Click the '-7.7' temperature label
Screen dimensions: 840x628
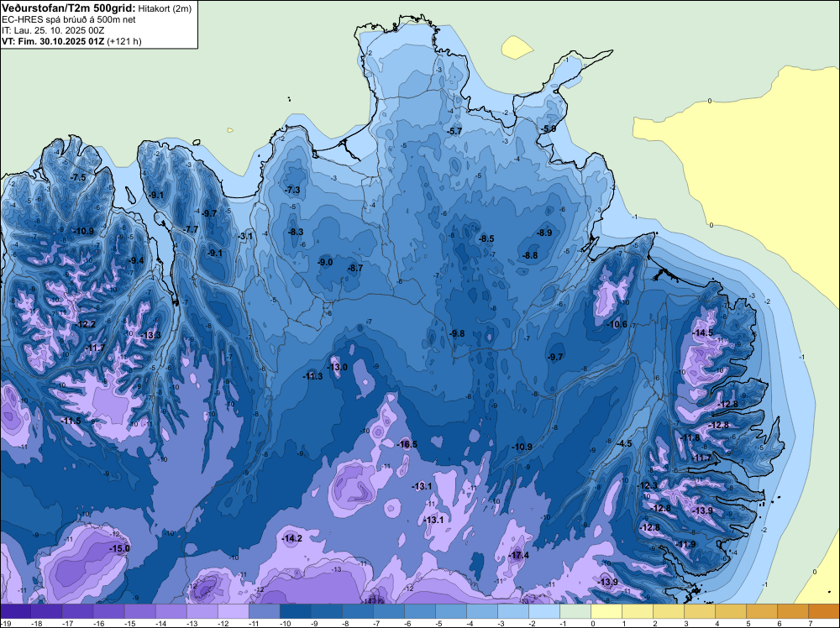point(191,229)
